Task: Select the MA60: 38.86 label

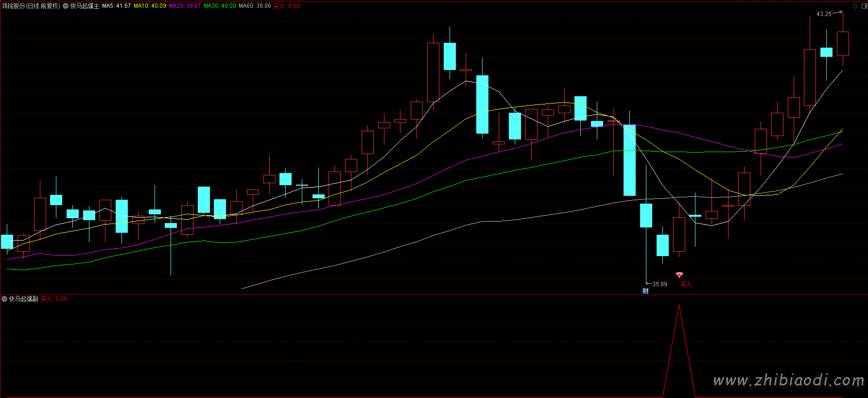Action: (255, 6)
